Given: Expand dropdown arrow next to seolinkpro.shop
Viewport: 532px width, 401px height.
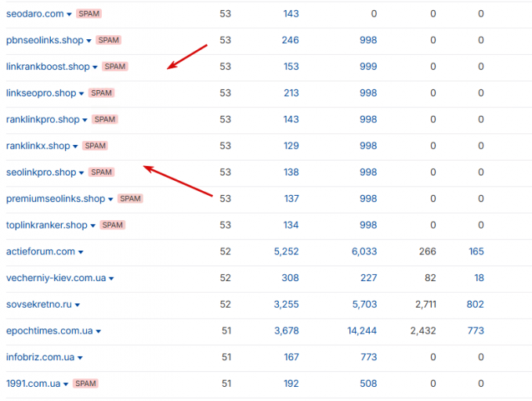Looking at the screenshot, I should click(x=81, y=173).
